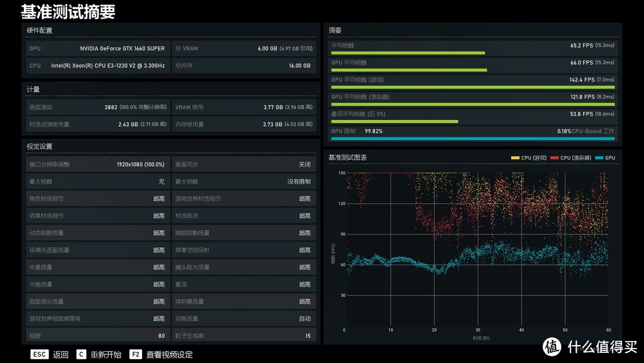Click the GPU 限制 teal progress bar
Image resolution: width=644 pixels, height=363 pixels.
(473, 139)
